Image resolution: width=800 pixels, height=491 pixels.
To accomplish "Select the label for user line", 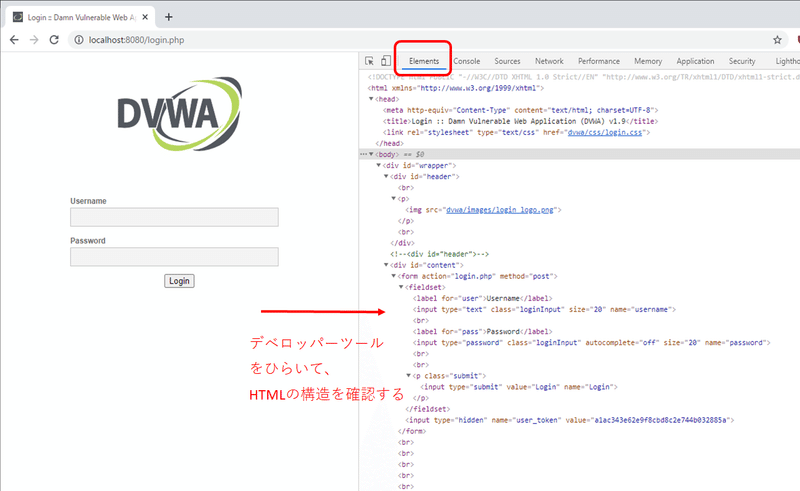I will [x=482, y=299].
